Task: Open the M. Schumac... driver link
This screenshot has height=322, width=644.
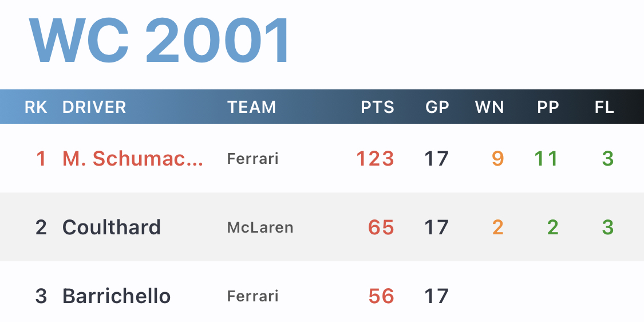Action: click(x=133, y=159)
